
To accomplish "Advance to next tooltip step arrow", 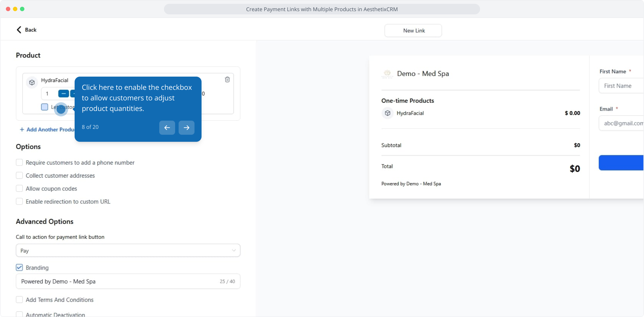I will coord(186,128).
